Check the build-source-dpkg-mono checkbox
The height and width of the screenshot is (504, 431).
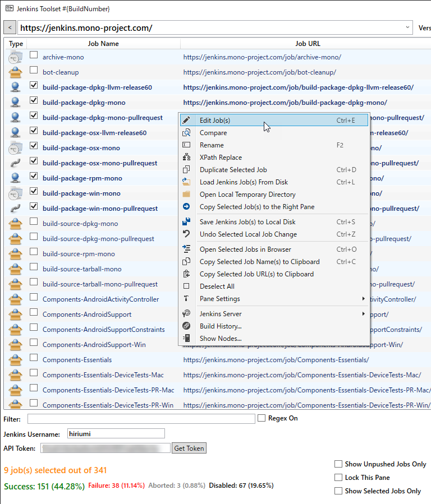(34, 221)
